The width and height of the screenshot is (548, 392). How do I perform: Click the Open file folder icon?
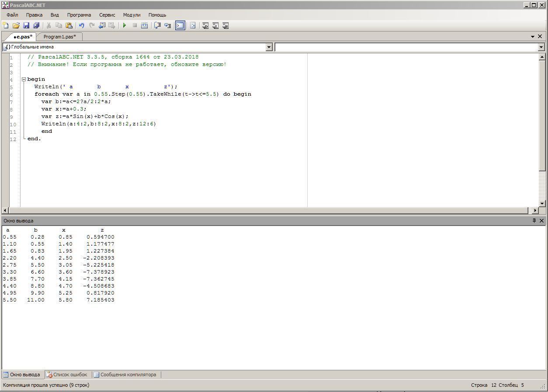(x=16, y=26)
